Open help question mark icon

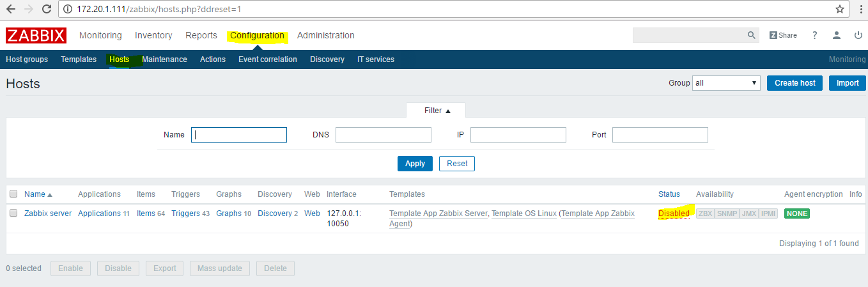815,35
